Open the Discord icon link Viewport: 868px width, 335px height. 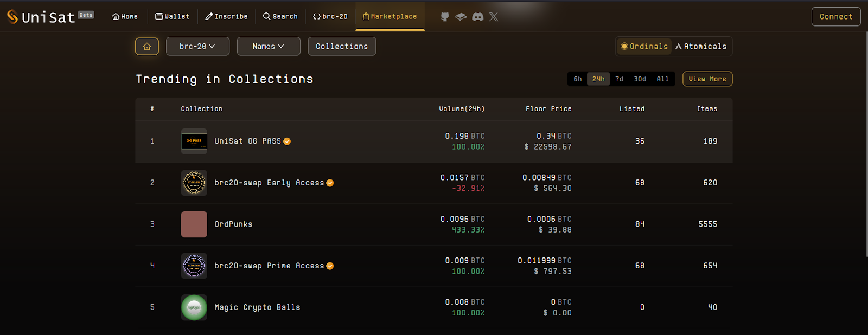pos(477,17)
